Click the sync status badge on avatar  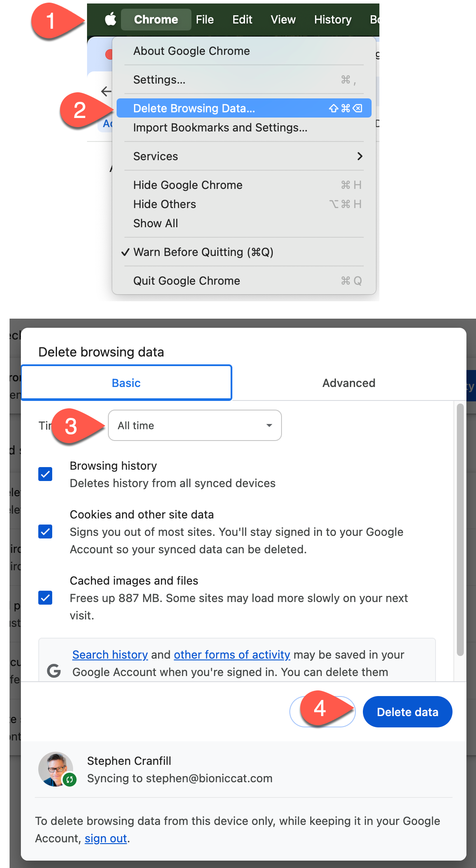tap(70, 779)
